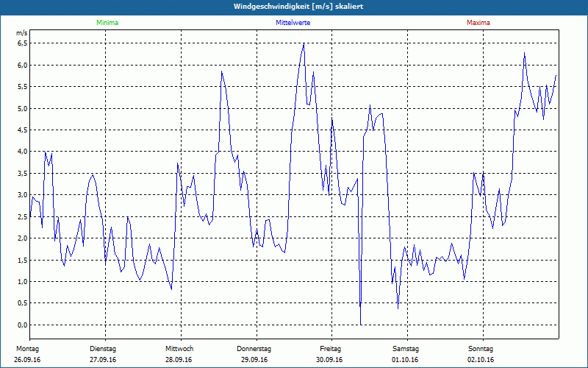Screen dimensions: 588x368
Task: Select the Samstag axis label
Action: [406, 349]
